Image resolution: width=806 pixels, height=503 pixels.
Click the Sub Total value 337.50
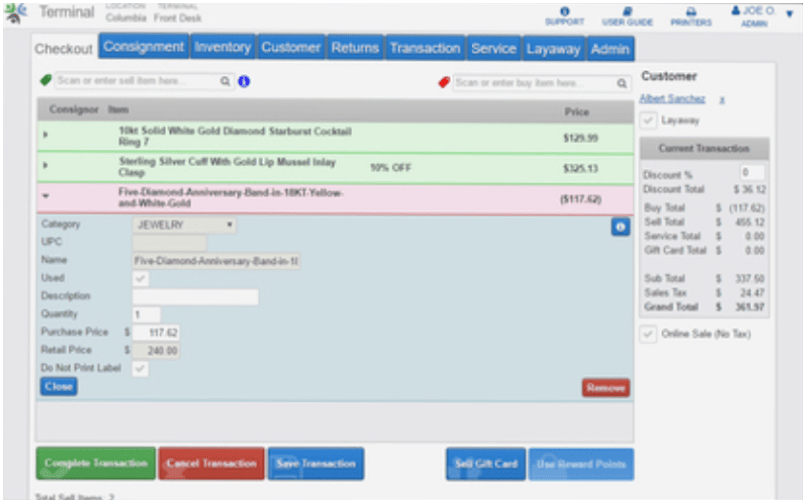[x=750, y=278]
